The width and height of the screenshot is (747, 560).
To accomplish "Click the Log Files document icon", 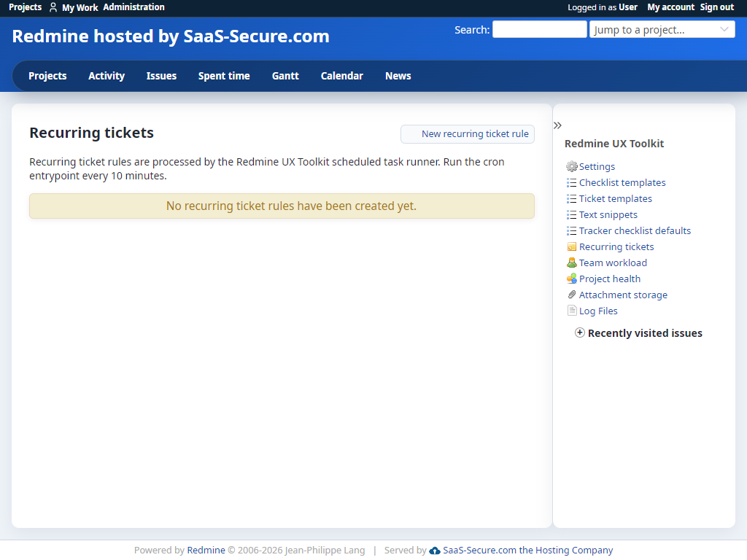I will [572, 311].
